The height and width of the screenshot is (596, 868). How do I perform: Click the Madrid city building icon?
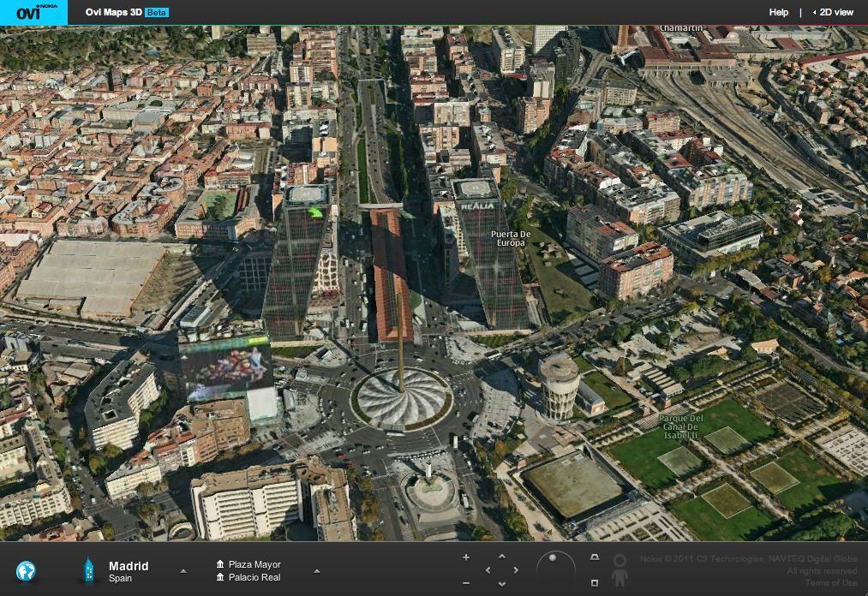pyautogui.click(x=87, y=570)
